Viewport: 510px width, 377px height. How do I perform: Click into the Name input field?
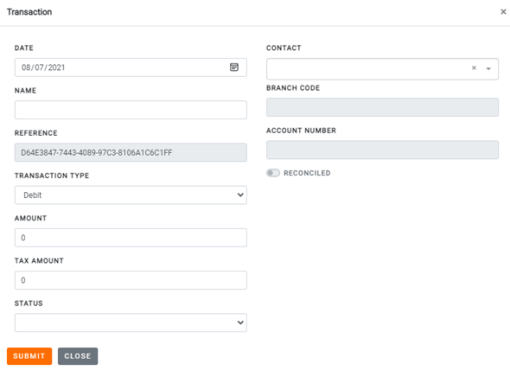coord(131,110)
